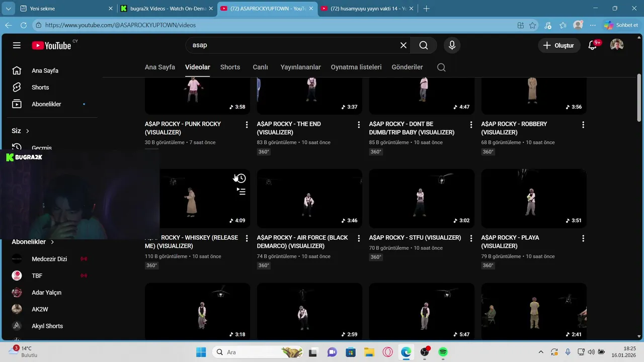644x362 pixels.
Task: Open the Shorts channel tab
Action: (230, 67)
